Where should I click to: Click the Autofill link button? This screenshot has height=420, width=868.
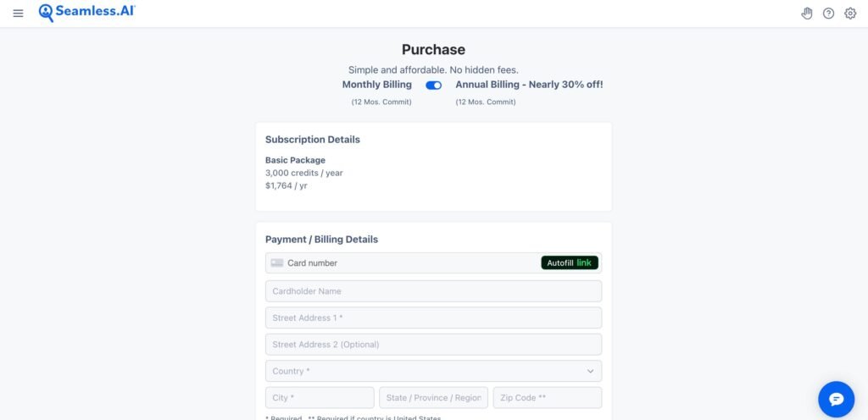[570, 263]
